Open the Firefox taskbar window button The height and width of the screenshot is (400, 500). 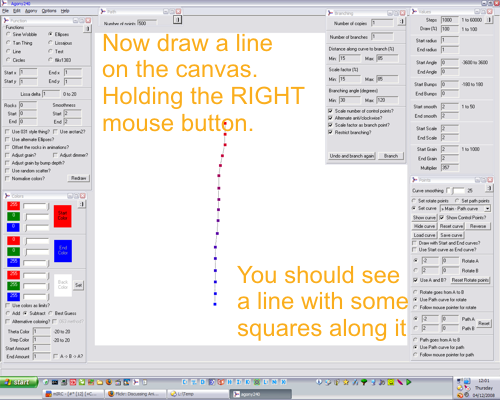coord(136,394)
